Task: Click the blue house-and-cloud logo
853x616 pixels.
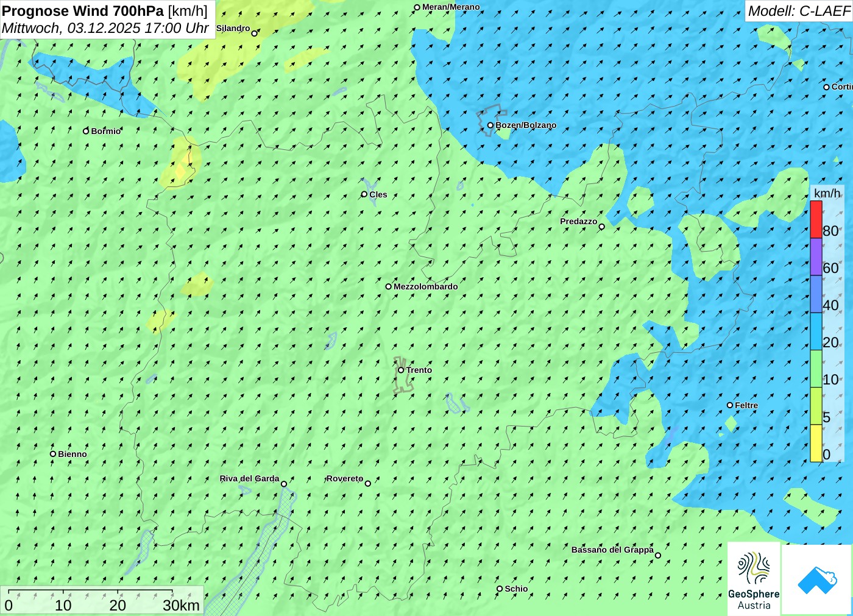Action: (817, 579)
